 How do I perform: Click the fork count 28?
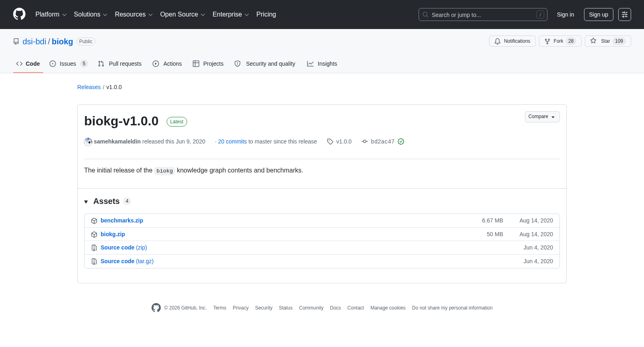point(571,41)
